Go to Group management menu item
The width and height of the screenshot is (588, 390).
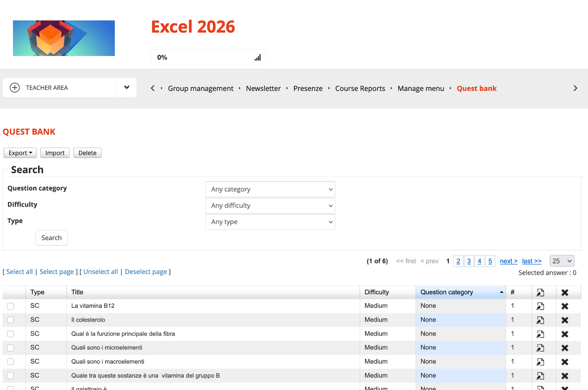200,89
